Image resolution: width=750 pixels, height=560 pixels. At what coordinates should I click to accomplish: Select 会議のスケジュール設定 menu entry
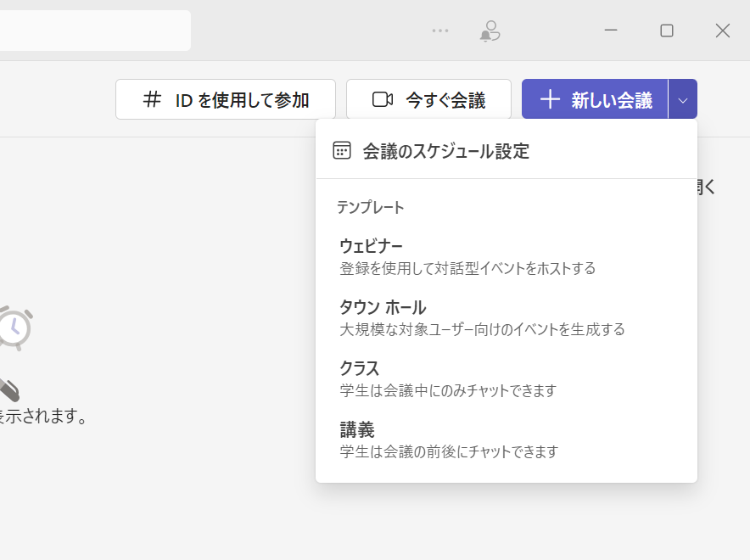pos(506,151)
